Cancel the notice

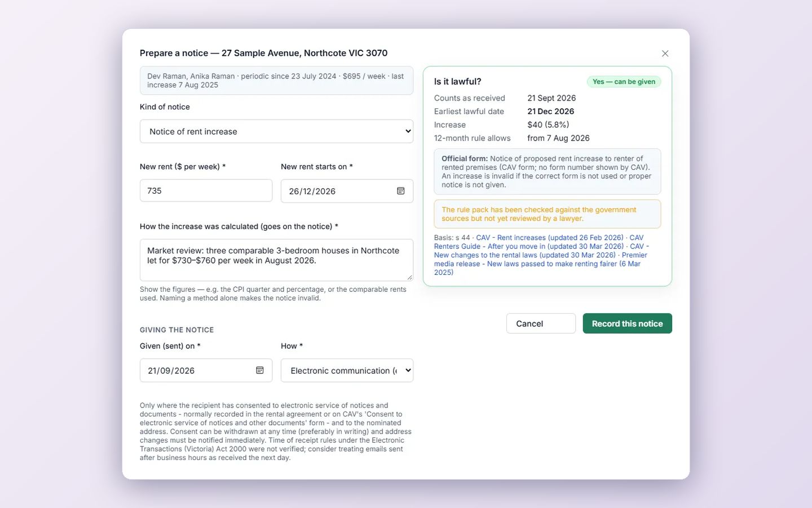click(x=541, y=323)
